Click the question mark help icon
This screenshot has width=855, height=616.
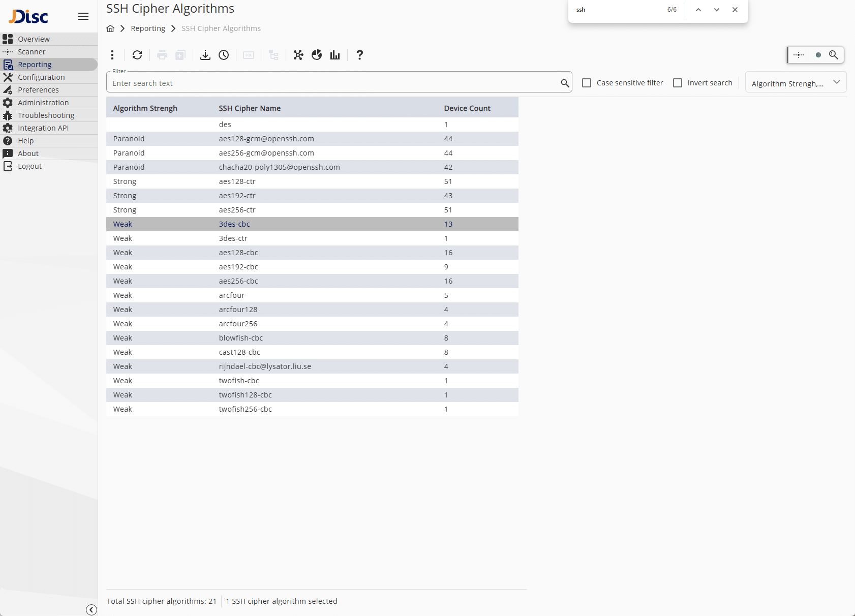(359, 55)
